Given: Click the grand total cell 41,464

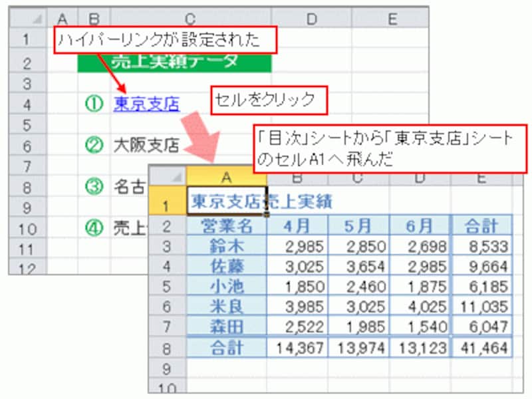Looking at the screenshot, I should point(481,348).
